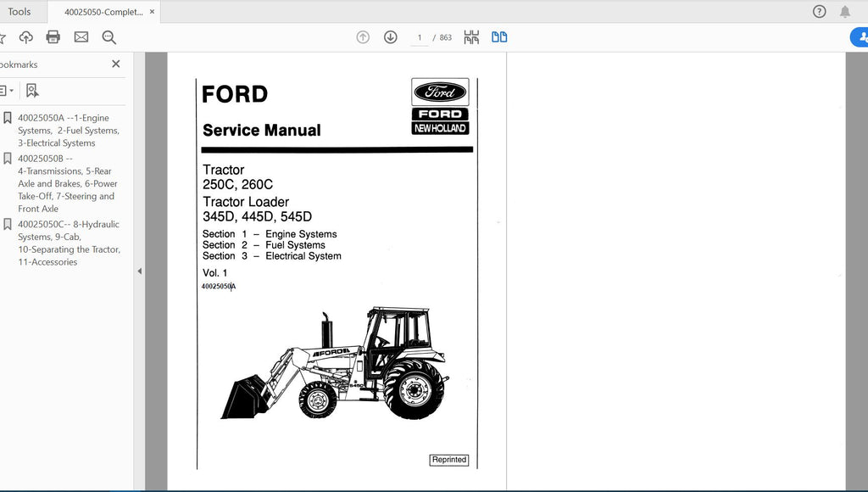Print the document using printer icon
The width and height of the screenshot is (868, 492).
(53, 37)
